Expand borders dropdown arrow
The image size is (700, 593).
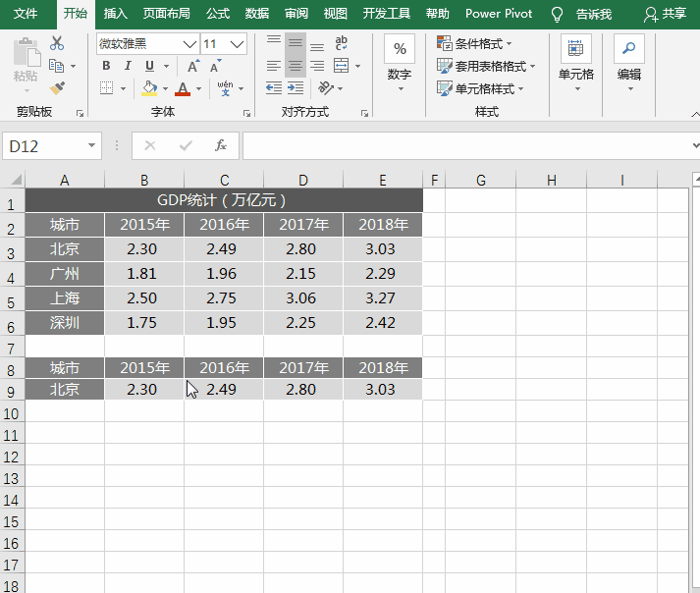[x=124, y=88]
